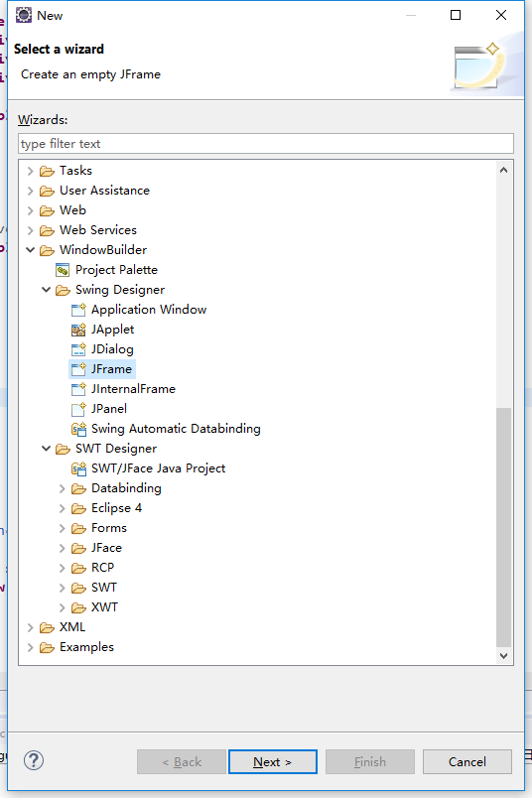Image resolution: width=532 pixels, height=798 pixels.
Task: Click the type filter text field
Action: tap(266, 144)
